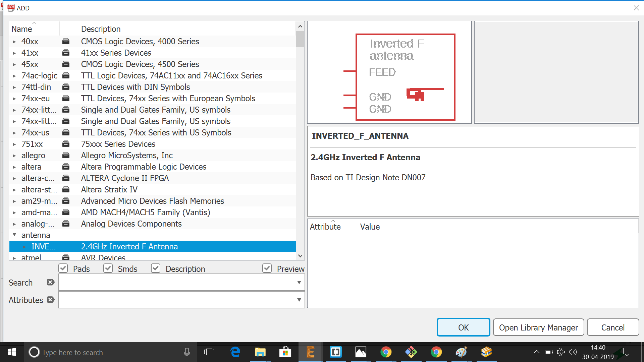The image size is (644, 362).
Task: Open Microsoft Store from the taskbar
Action: pyautogui.click(x=285, y=352)
